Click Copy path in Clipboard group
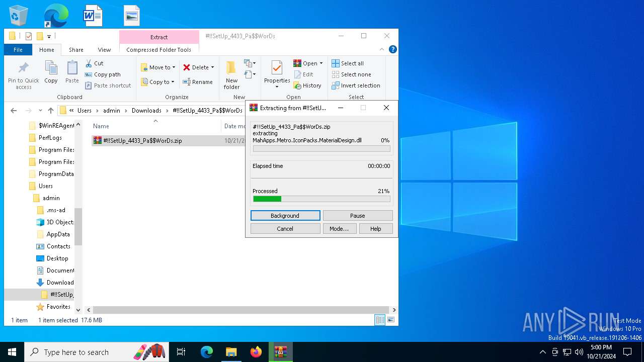644x362 pixels. tap(103, 74)
